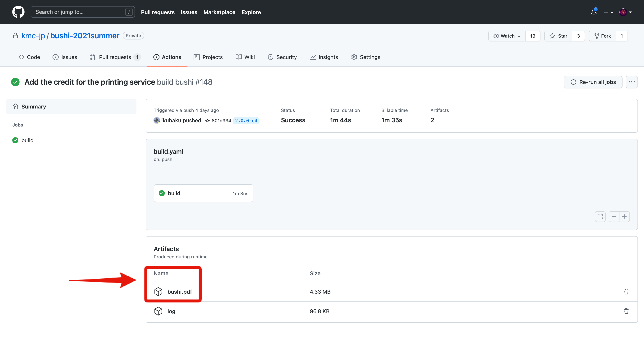
Task: Delete the log artifact with trash icon
Action: (626, 311)
